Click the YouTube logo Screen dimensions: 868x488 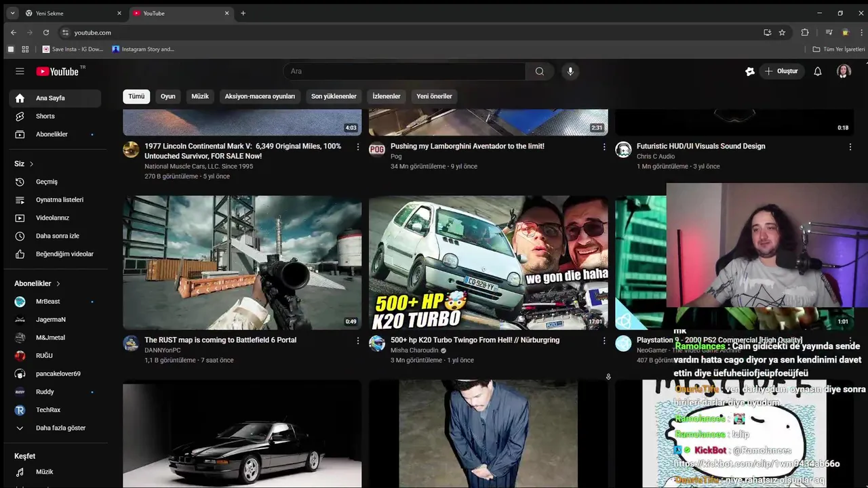tap(58, 71)
